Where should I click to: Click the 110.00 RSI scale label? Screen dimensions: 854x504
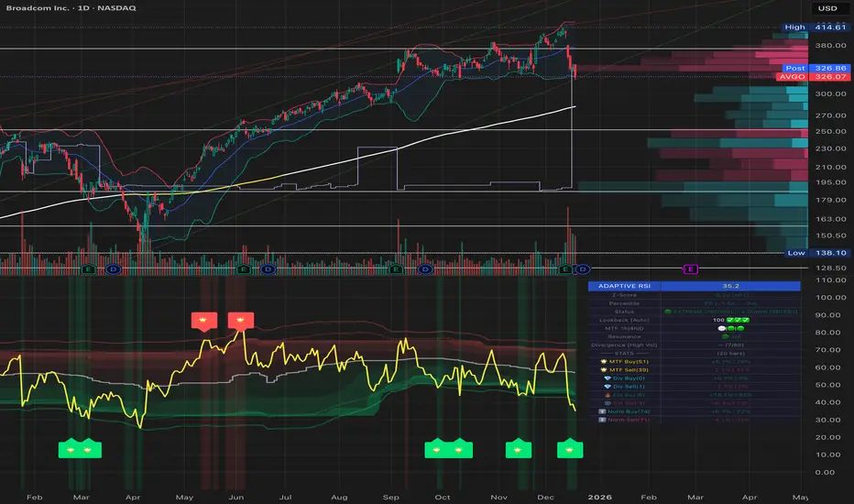click(830, 279)
